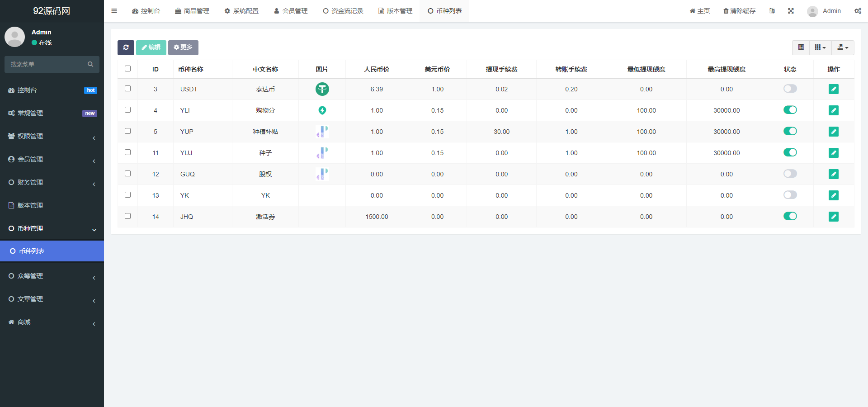
Task: Disable the YUJ status switch
Action: pyautogui.click(x=790, y=152)
